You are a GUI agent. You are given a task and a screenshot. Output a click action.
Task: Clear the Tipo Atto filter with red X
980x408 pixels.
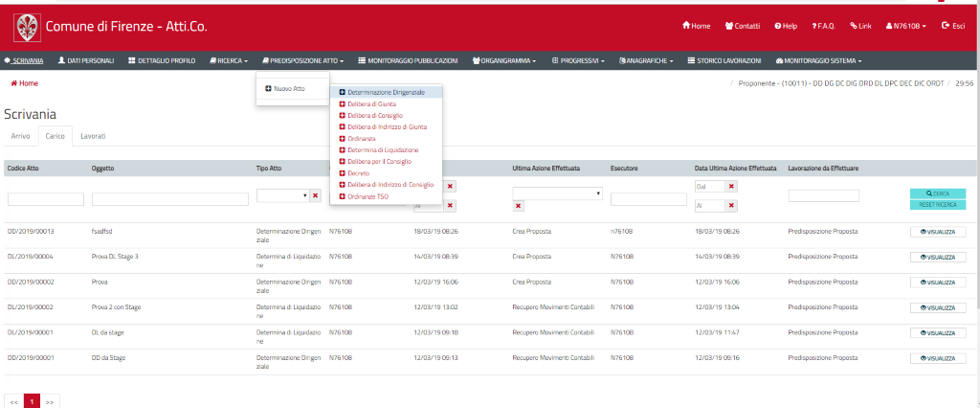314,195
